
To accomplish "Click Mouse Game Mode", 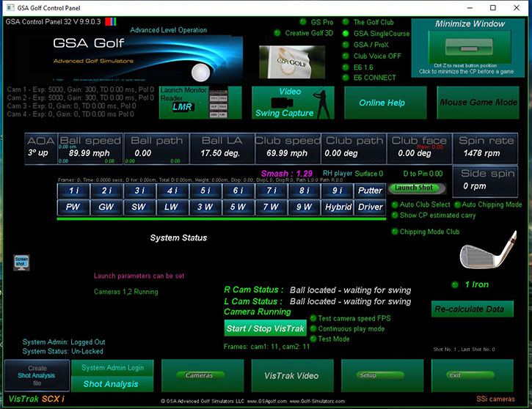I will pos(478,103).
